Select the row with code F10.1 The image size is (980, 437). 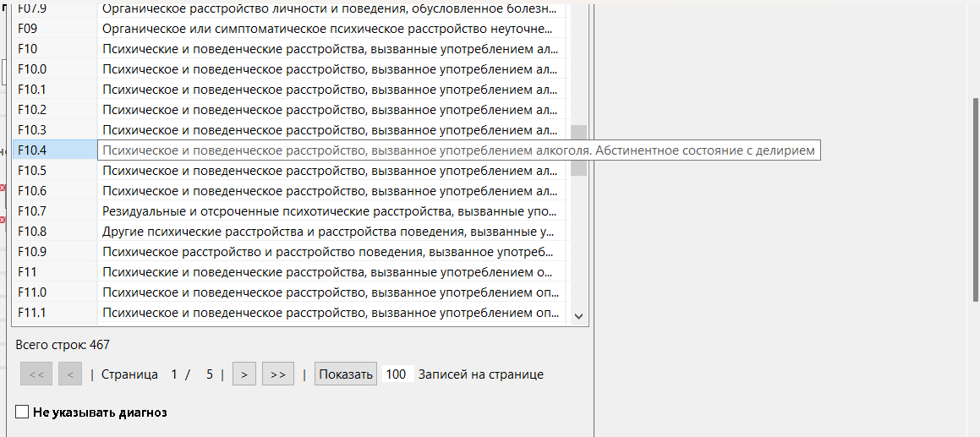[291, 90]
